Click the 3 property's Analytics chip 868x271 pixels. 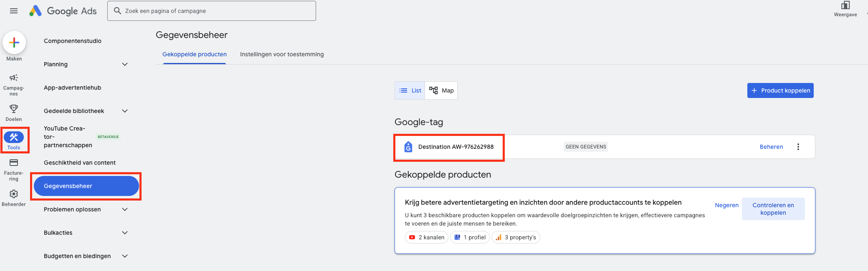click(x=516, y=237)
